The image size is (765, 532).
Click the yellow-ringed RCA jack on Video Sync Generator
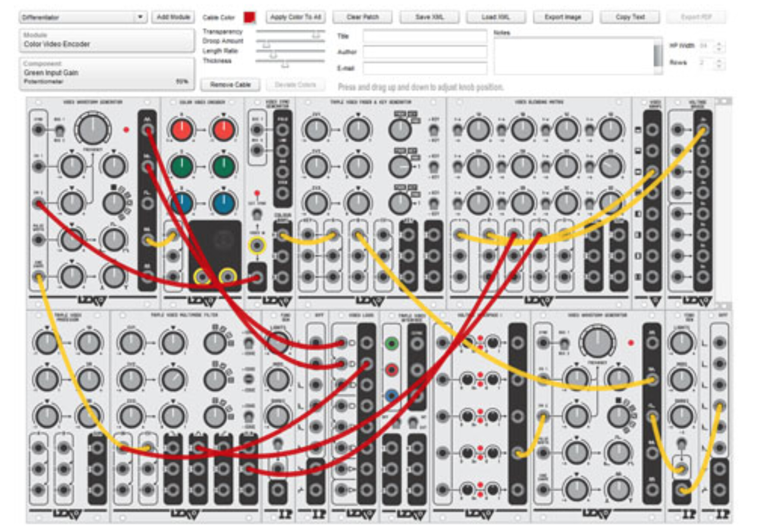coord(257,245)
